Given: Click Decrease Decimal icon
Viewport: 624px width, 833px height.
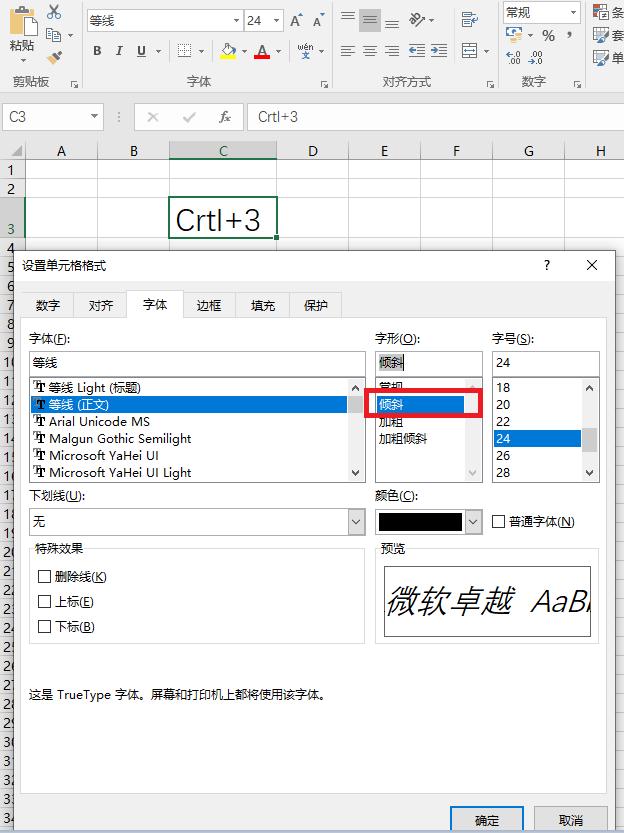Looking at the screenshot, I should pos(535,57).
